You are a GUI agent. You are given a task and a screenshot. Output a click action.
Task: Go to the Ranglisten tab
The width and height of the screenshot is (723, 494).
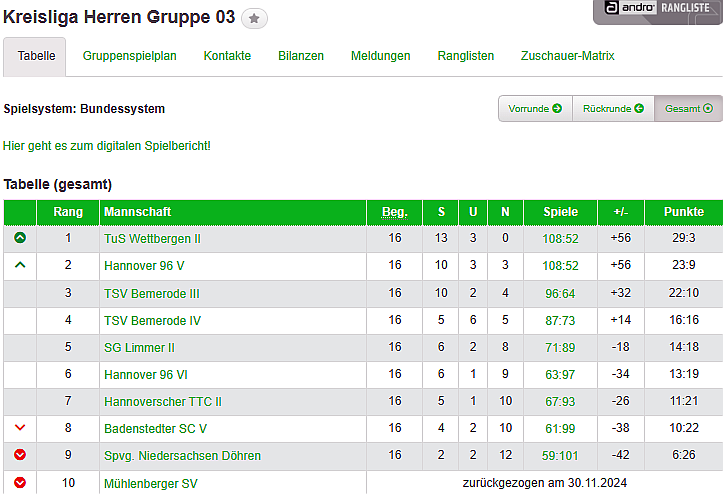[466, 56]
